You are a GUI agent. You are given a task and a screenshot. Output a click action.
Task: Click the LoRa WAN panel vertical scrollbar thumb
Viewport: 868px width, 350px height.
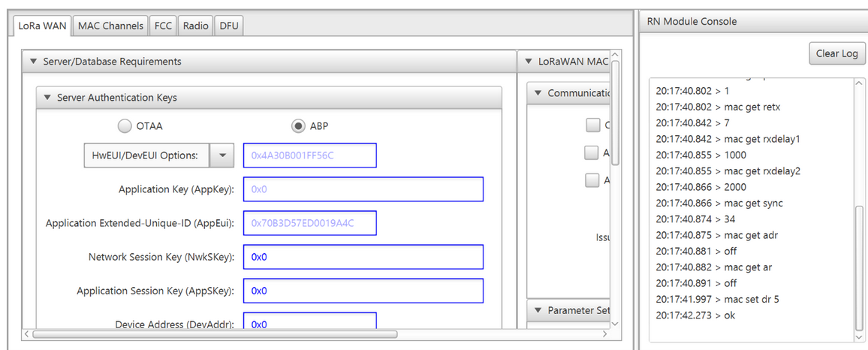615,113
